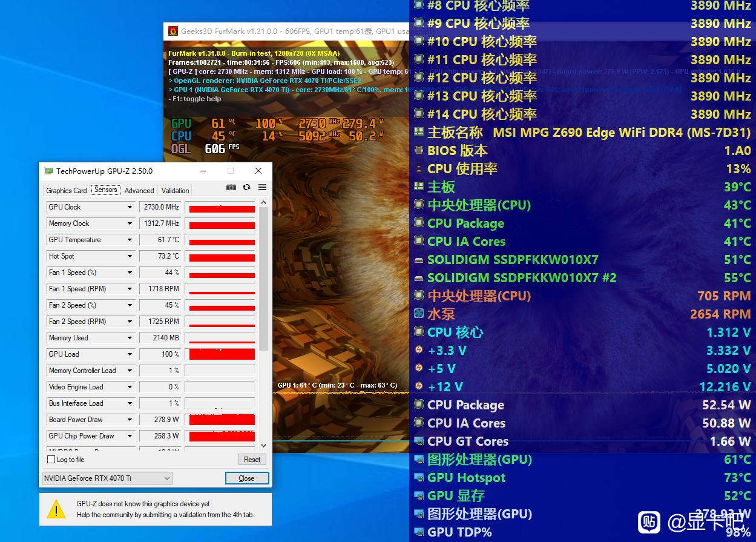
Task: Click the GPU-Z unknown graphics device notice text
Action: point(165,509)
